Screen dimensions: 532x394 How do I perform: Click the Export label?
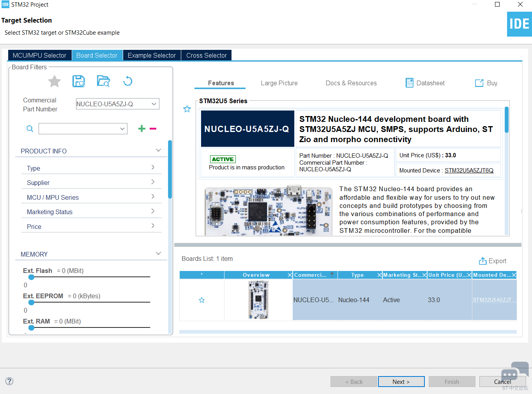(497, 261)
